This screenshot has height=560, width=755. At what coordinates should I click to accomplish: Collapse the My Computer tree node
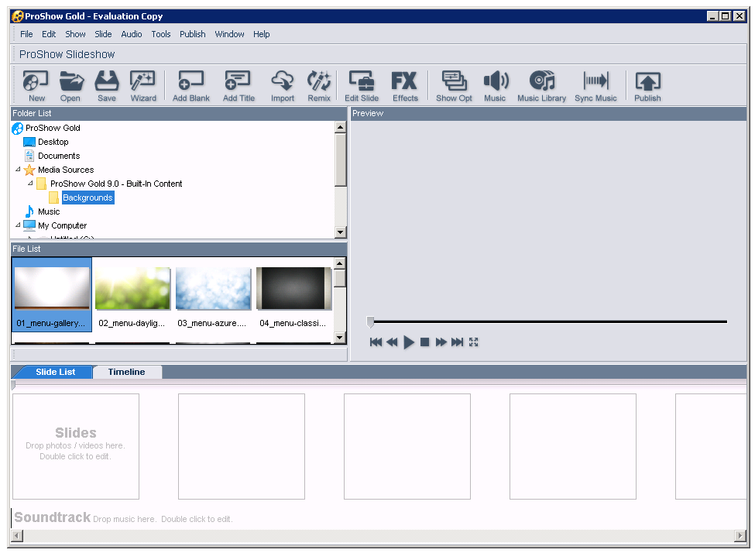[18, 225]
